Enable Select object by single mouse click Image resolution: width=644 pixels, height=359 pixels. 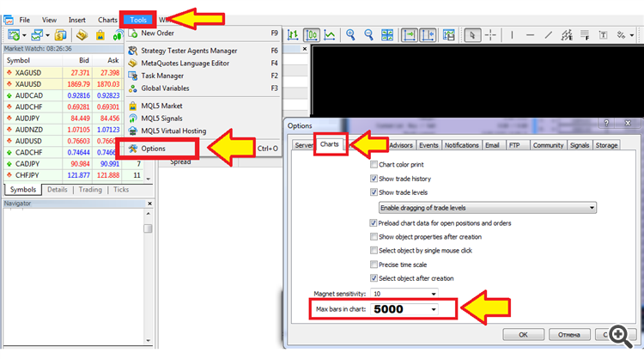tap(374, 251)
